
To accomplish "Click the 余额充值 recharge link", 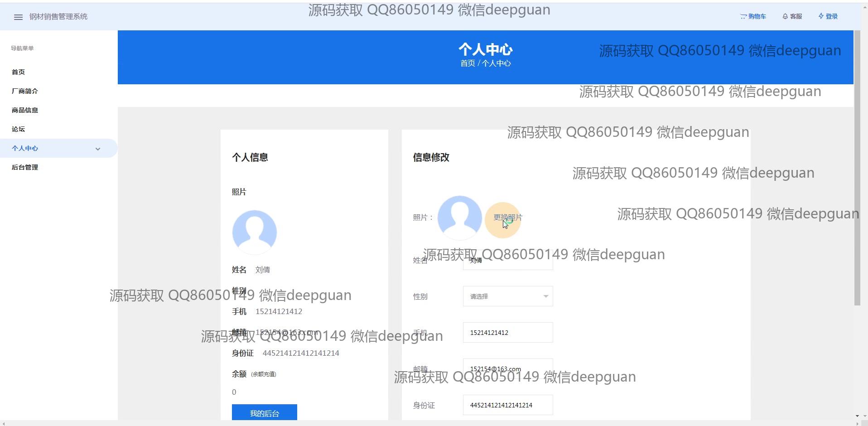I will (x=264, y=374).
